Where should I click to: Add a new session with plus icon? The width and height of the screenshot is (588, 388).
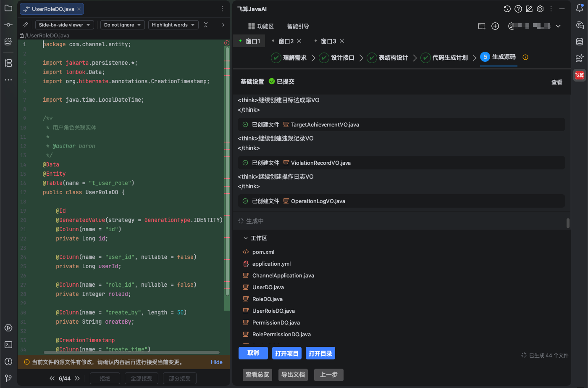tap(495, 26)
